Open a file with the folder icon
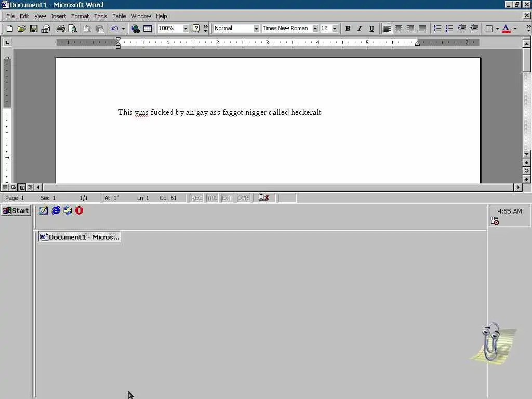532x399 pixels. [x=21, y=29]
